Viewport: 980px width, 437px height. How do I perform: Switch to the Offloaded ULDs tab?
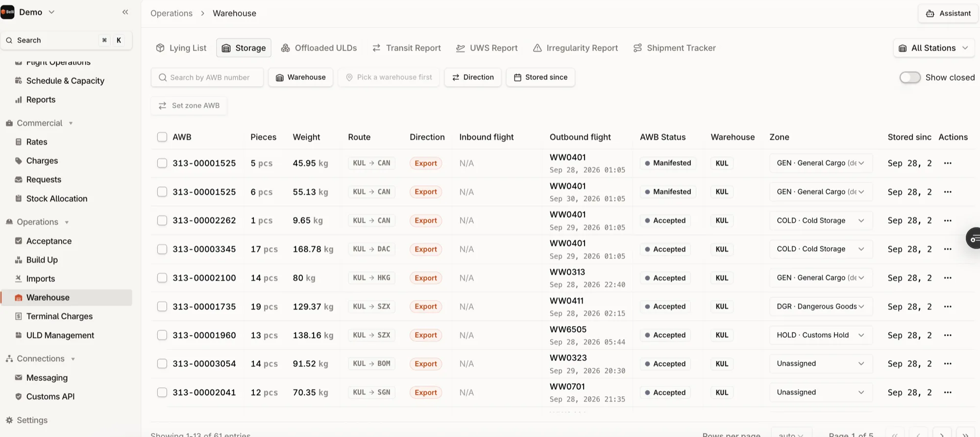(x=319, y=48)
